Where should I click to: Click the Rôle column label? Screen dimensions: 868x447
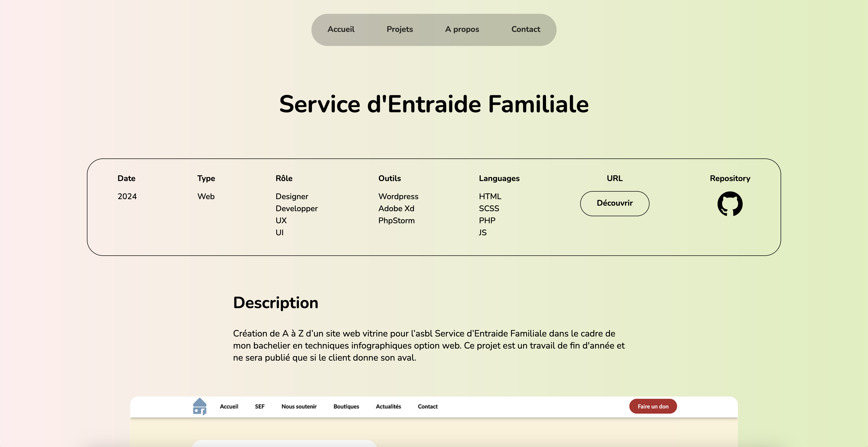pos(284,178)
